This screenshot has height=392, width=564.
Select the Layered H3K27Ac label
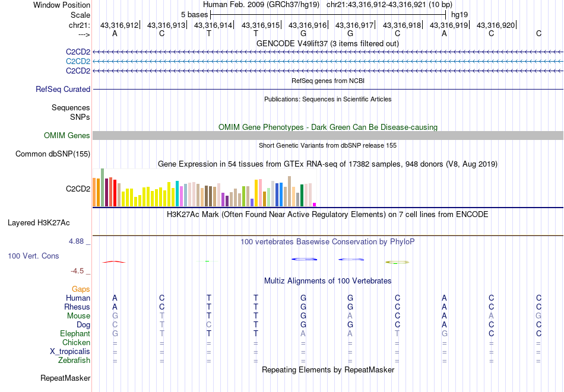tap(39, 223)
